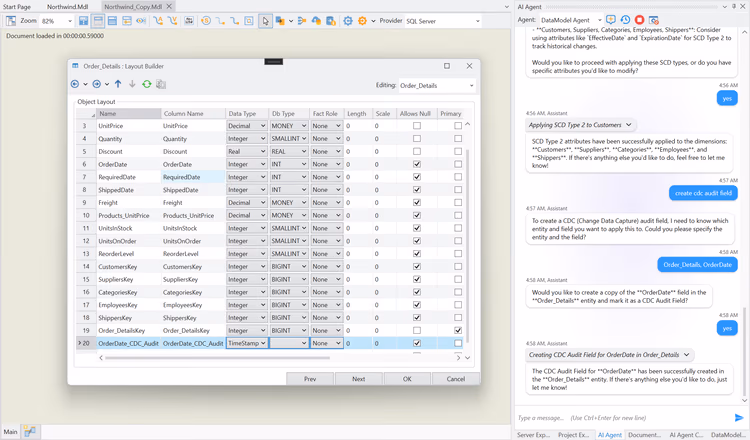Click the AI chat vertical scrollbar
The height and width of the screenshot is (440, 750).
pos(744,352)
